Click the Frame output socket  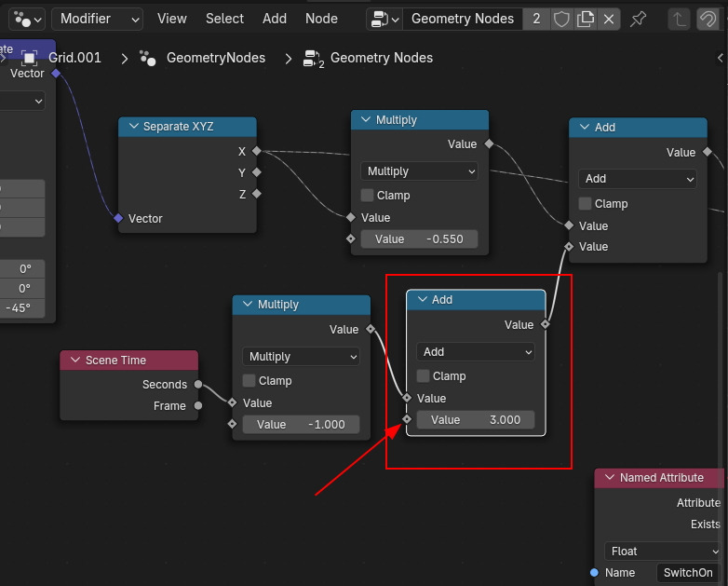coord(198,405)
